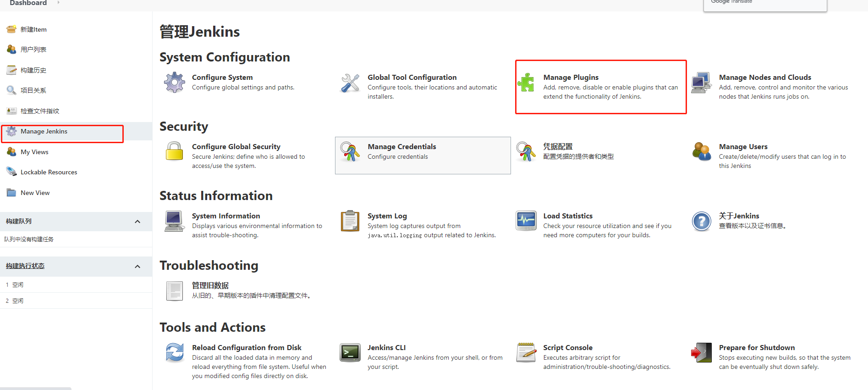Open the 项目关系 sidebar link
Viewport: 868px width, 390px height.
tap(33, 90)
